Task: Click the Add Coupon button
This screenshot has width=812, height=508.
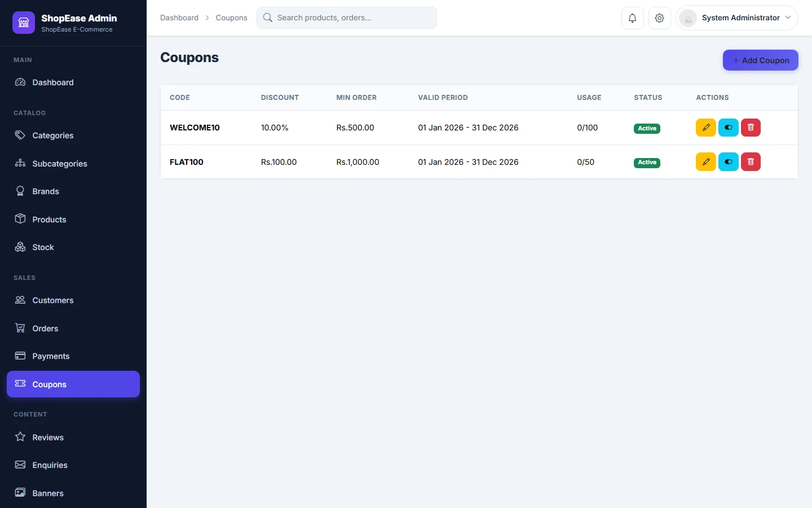Action: [761, 60]
